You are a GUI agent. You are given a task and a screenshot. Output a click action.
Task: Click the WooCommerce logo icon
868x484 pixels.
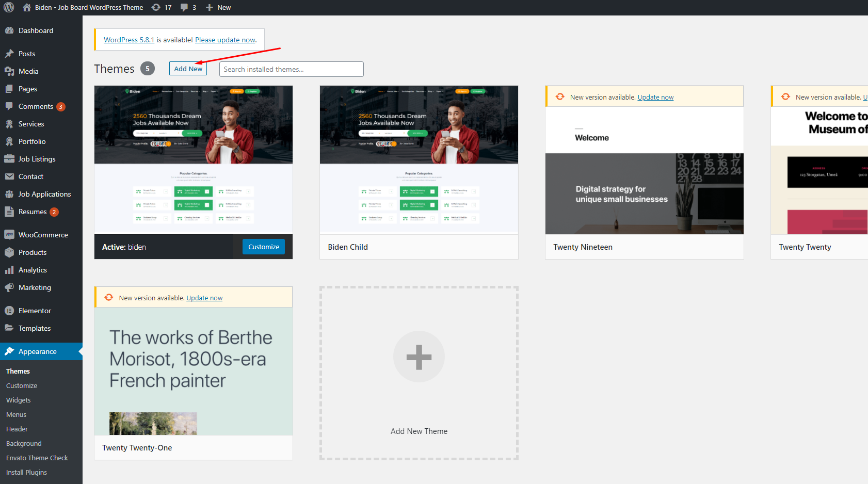pyautogui.click(x=9, y=235)
